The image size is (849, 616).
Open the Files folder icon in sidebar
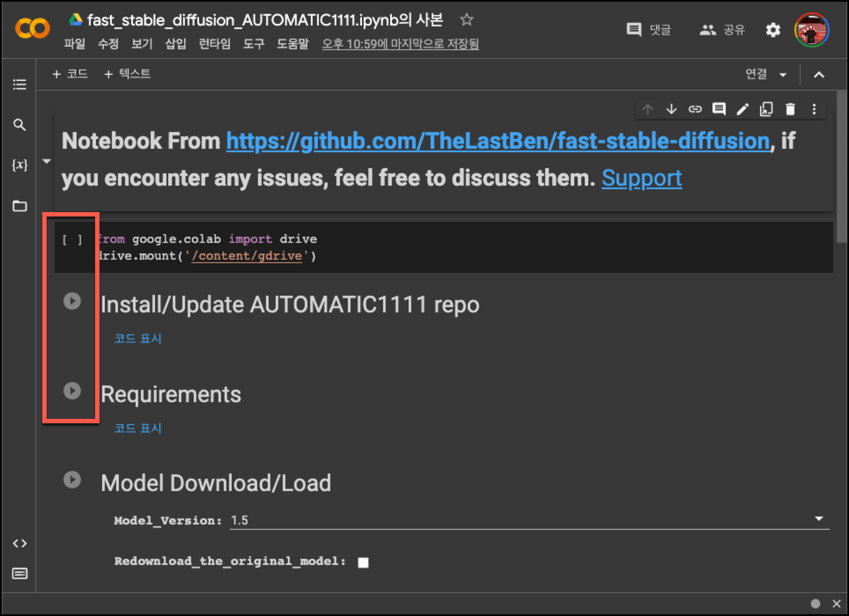tap(19, 206)
